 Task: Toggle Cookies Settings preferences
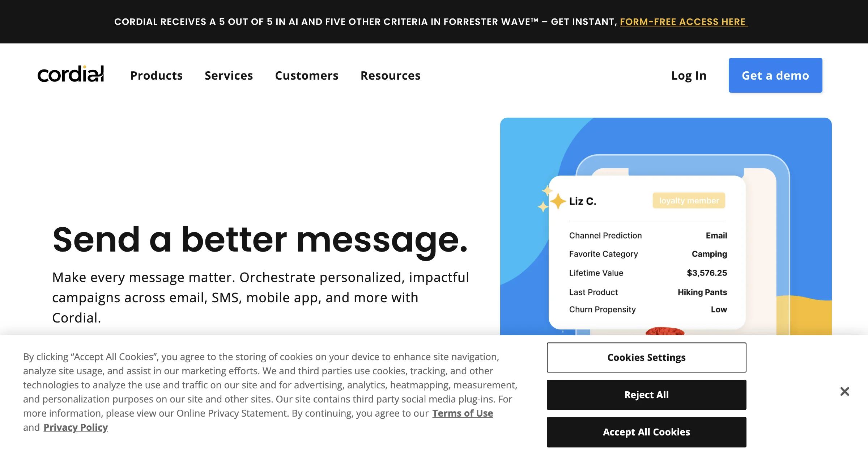pos(646,357)
